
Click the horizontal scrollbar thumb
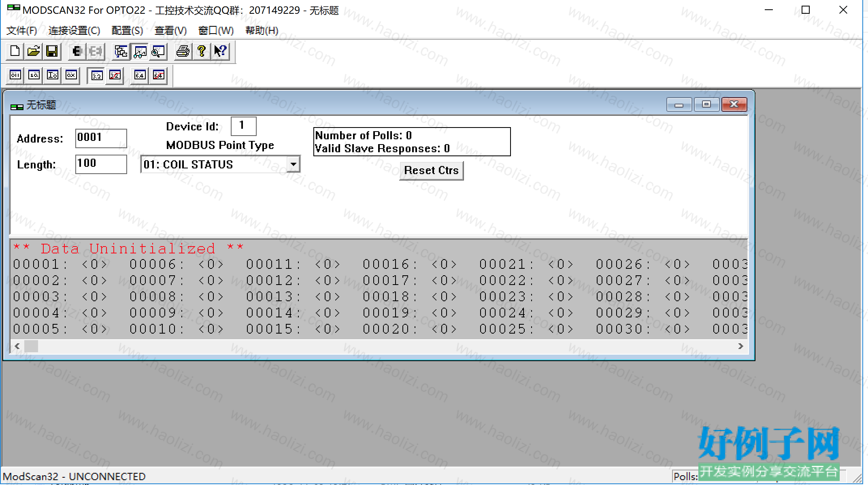pyautogui.click(x=31, y=346)
